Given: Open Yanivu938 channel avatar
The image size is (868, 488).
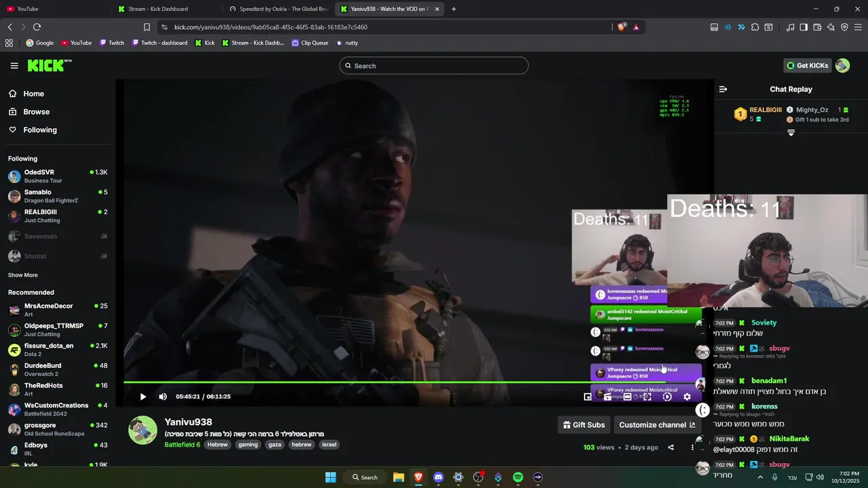Looking at the screenshot, I should point(143,430).
